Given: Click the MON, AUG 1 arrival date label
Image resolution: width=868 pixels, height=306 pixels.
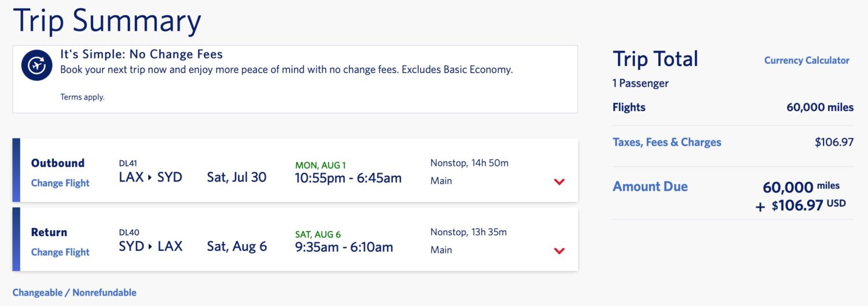Looking at the screenshot, I should [321, 165].
